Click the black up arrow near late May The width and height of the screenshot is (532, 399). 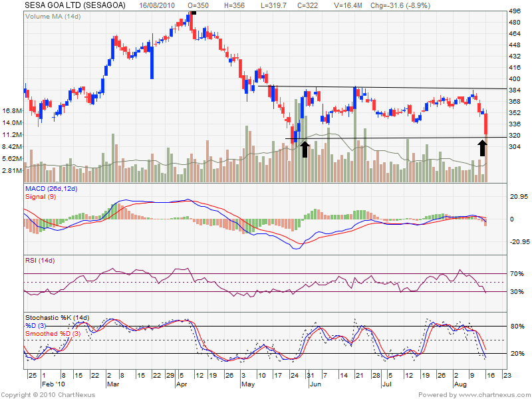[x=305, y=148]
